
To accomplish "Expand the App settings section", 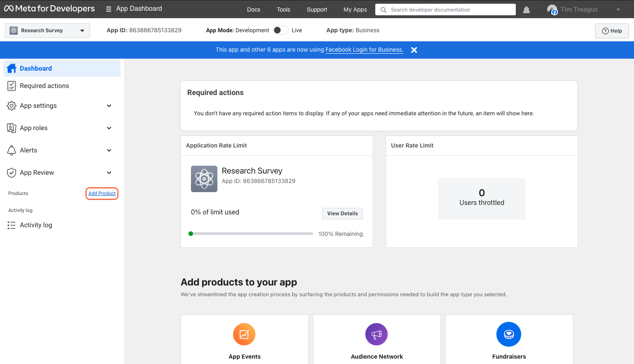I will 109,106.
